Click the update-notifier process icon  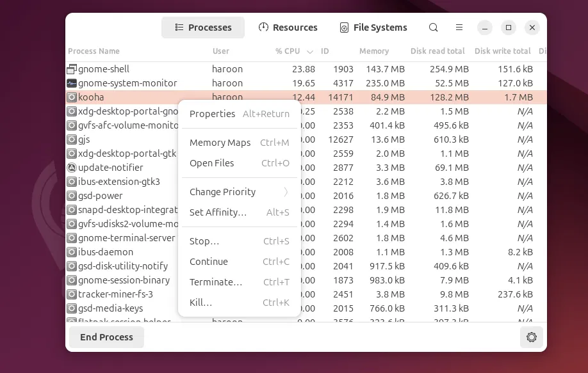tap(72, 167)
